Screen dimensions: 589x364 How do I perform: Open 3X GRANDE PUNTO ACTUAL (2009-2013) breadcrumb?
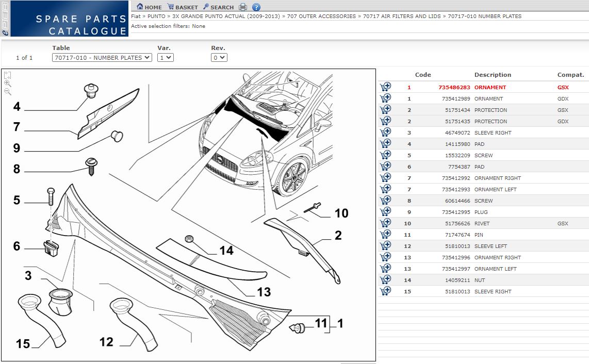tap(226, 16)
